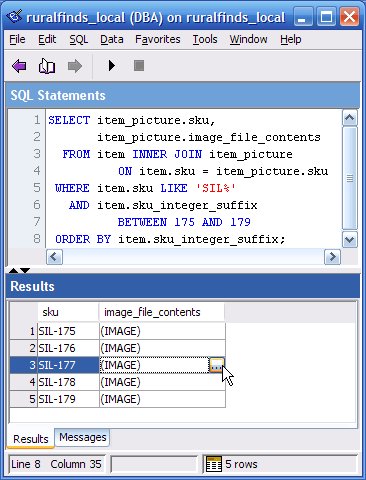Click the SQL Statements pane header

click(x=183, y=96)
